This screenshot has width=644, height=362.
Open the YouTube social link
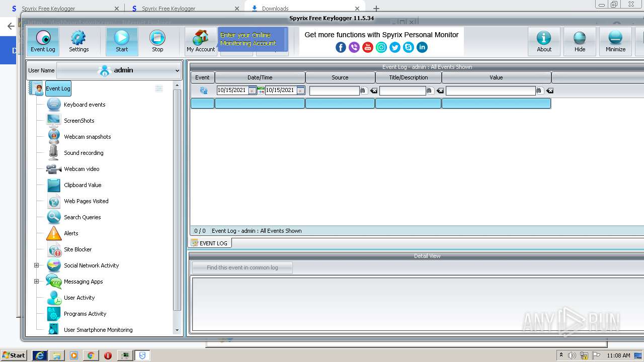click(368, 47)
